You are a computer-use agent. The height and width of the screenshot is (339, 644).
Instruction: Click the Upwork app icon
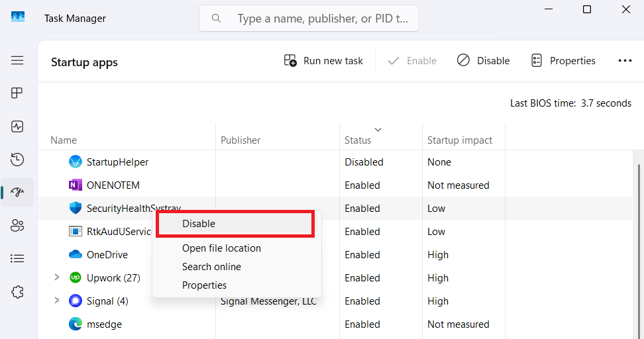76,278
